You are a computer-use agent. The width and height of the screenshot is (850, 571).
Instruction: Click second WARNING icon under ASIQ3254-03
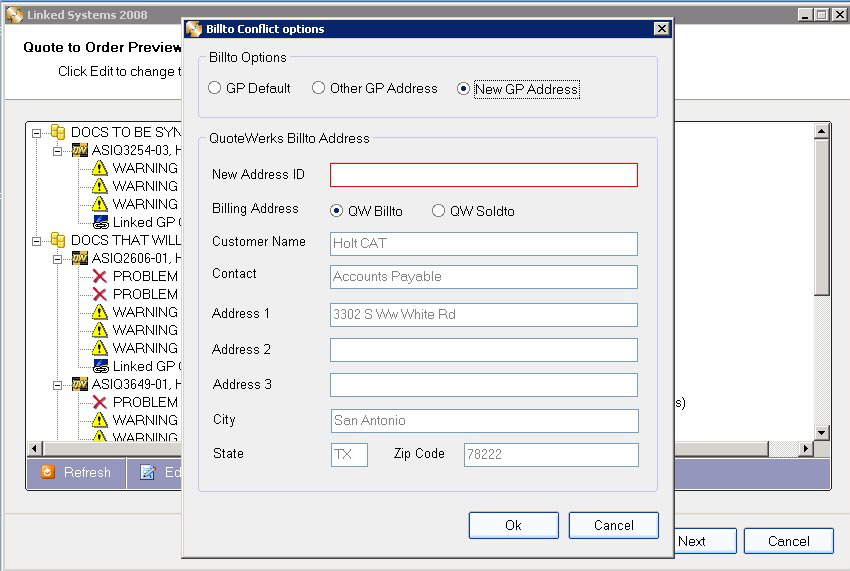(x=100, y=186)
